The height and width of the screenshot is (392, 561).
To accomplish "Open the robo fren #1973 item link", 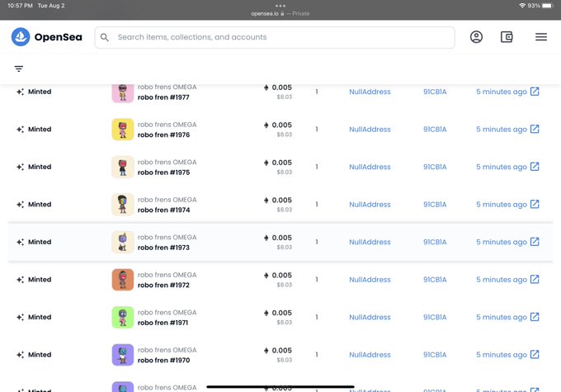I will [163, 248].
